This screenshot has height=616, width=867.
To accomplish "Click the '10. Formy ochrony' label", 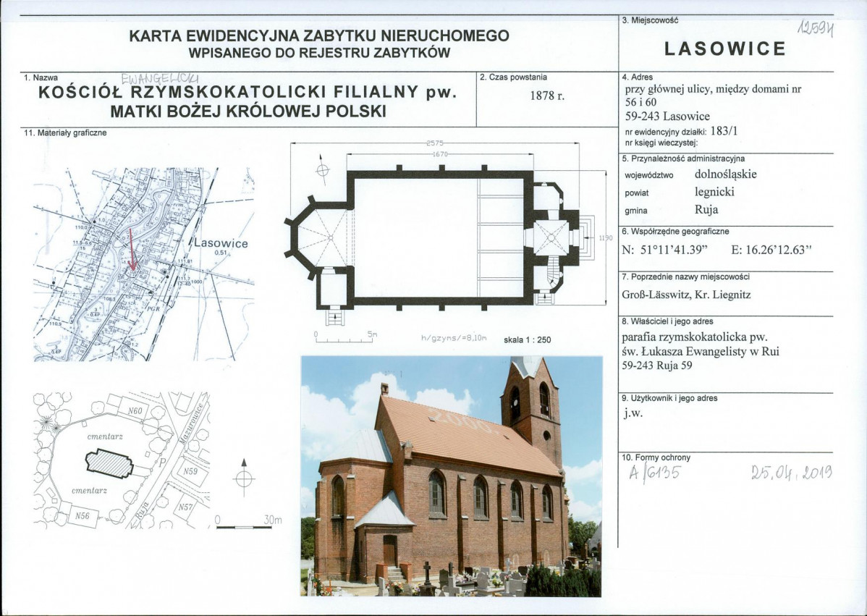I will pos(656,458).
